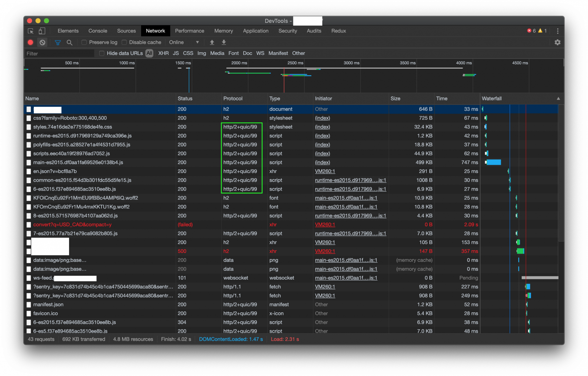Filter requests by XHR type
The height and width of the screenshot is (376, 588).
(164, 54)
